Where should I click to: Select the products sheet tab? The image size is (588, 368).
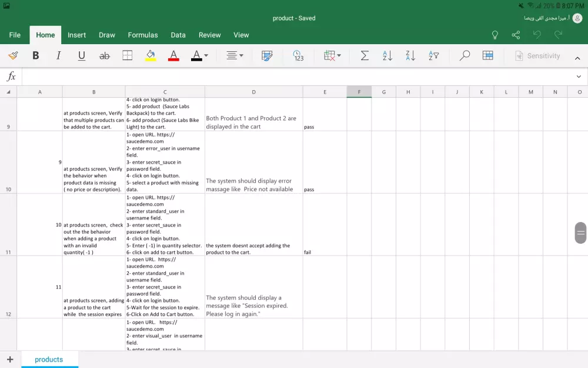pos(49,359)
